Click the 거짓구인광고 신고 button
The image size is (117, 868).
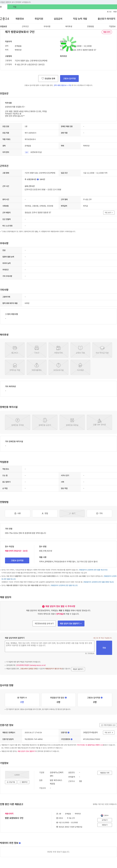pyautogui.click(x=108, y=725)
